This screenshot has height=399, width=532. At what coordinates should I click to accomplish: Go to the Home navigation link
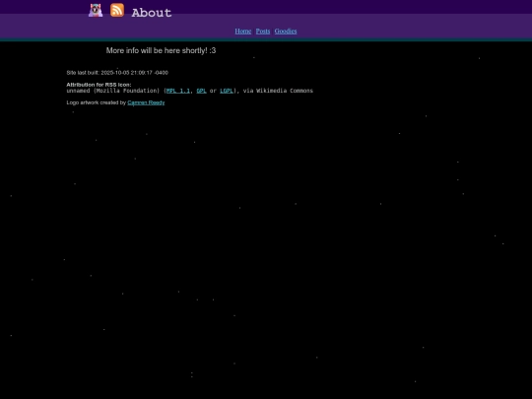click(x=243, y=32)
